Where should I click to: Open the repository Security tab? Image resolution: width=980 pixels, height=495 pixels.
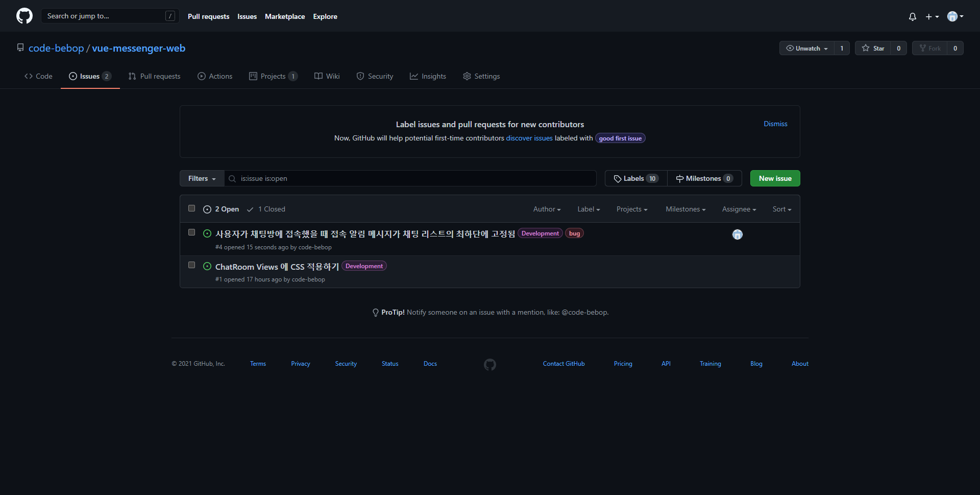point(375,76)
